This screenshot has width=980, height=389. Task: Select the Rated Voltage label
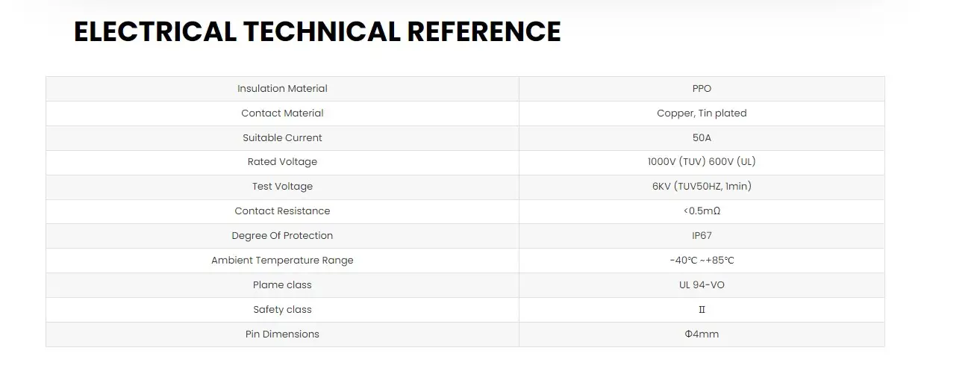click(x=282, y=162)
